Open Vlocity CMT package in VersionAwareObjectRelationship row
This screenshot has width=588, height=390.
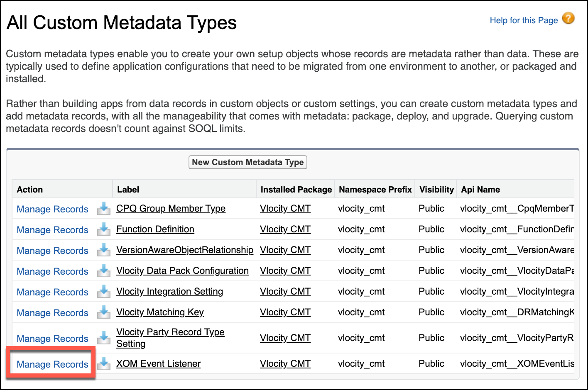(x=285, y=250)
